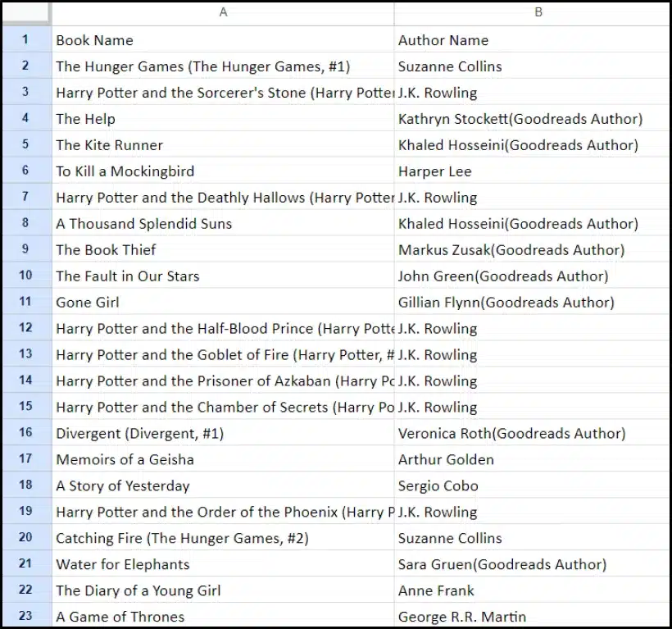Screen dimensions: 672x629
Task: Select 'The Fault in Our Stars' cell
Action: pyautogui.click(x=127, y=276)
